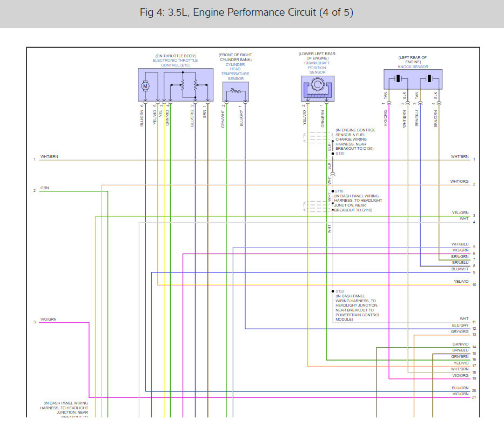Click the GRY/ORG wire label at right pin 13

click(x=460, y=331)
